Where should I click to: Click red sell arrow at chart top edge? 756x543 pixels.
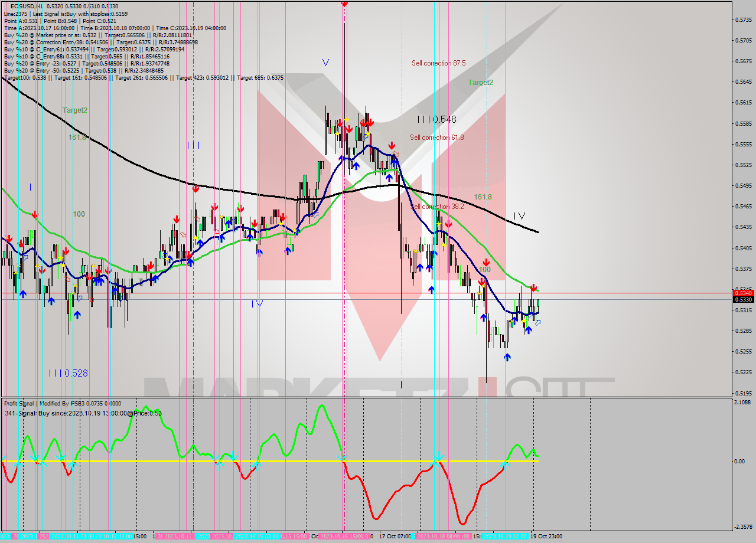pos(344,4)
